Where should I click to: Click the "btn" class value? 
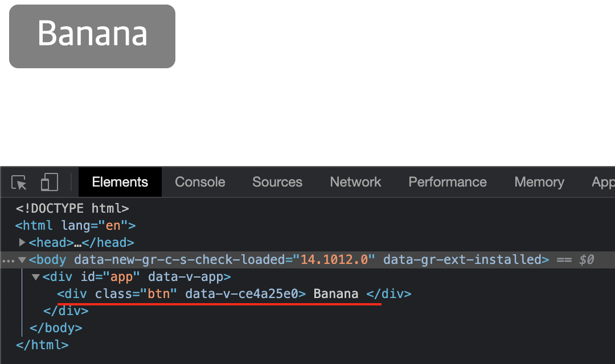pyautogui.click(x=159, y=294)
